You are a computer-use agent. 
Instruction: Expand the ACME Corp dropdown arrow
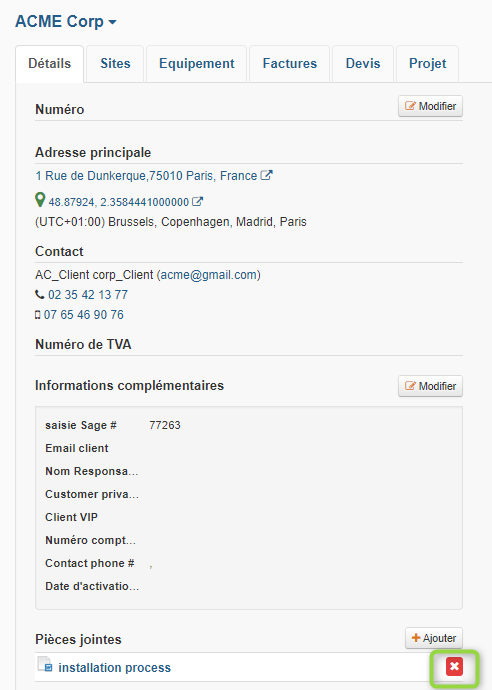[x=112, y=22]
